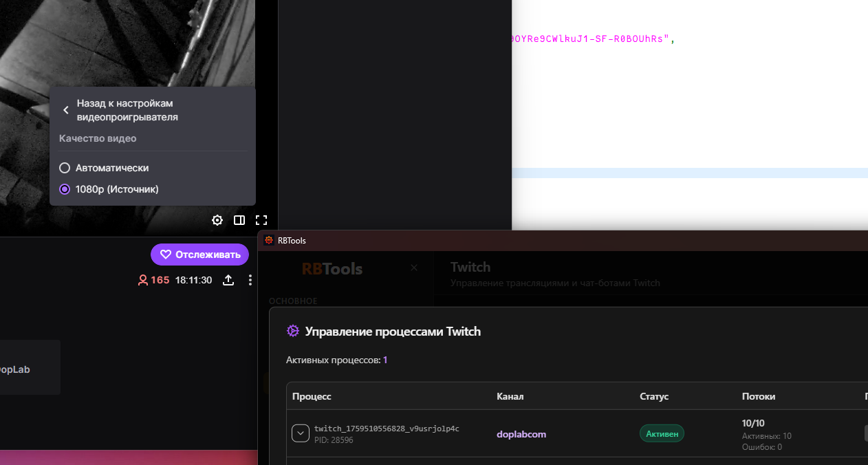Open the three-dot more options menu
The height and width of the screenshot is (465, 868).
250,280
